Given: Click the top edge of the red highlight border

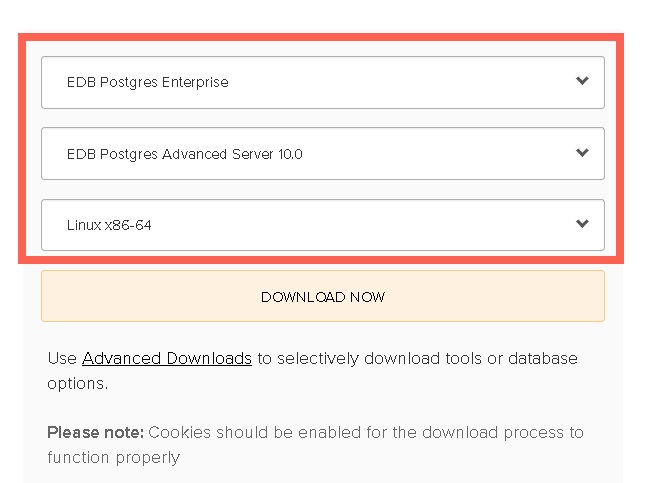Looking at the screenshot, I should [x=321, y=37].
